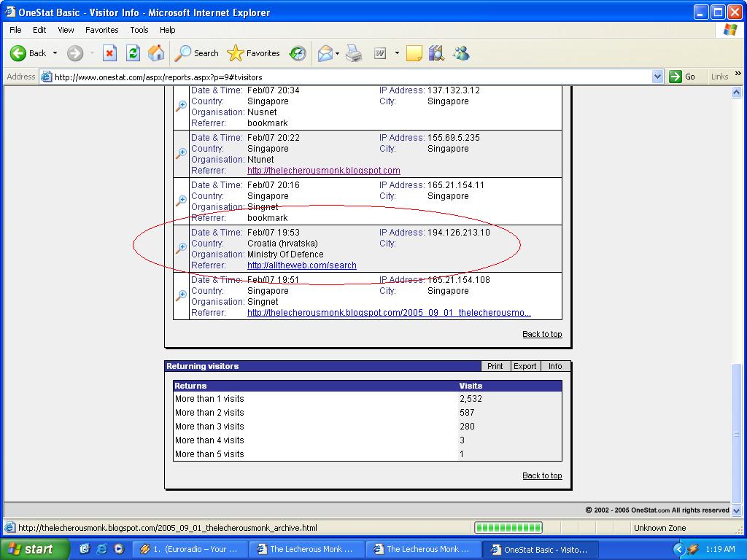The image size is (747, 560).
Task: Select IP address 194.126.213.10 text
Action: point(458,233)
